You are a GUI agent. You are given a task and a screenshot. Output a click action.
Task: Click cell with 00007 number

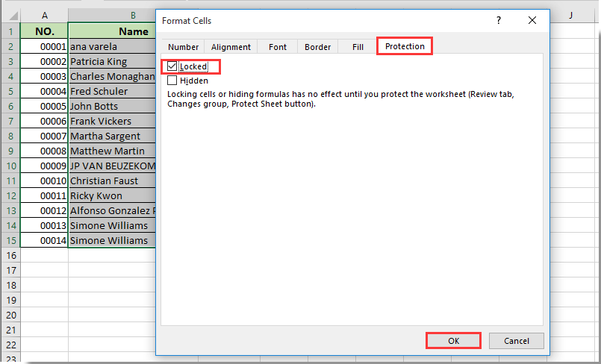click(x=44, y=136)
